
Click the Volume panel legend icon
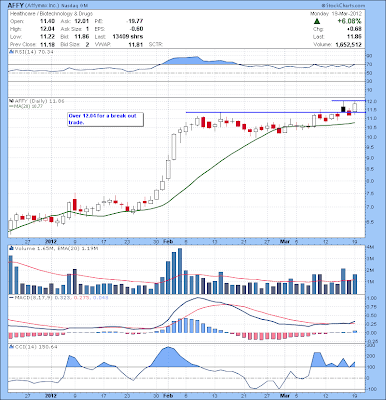[11, 248]
